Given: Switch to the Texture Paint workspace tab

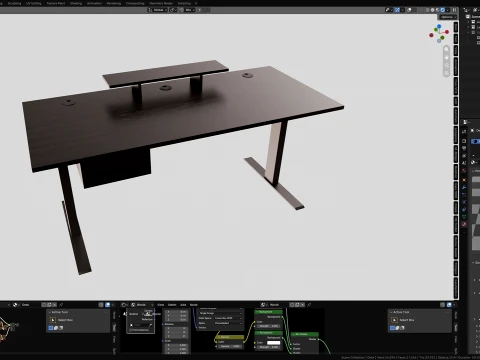Looking at the screenshot, I should click(x=56, y=3).
